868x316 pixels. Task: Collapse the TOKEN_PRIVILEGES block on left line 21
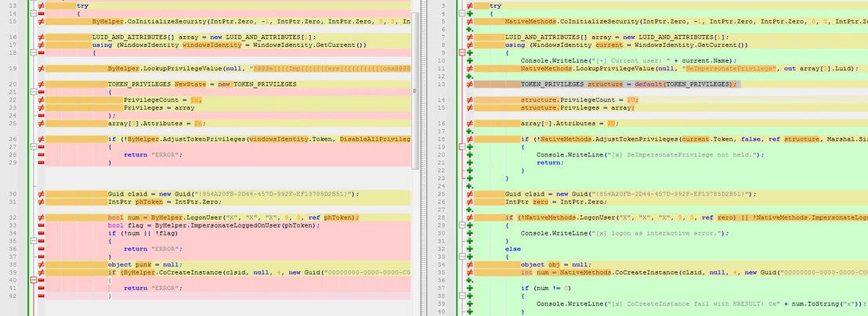tap(34, 92)
